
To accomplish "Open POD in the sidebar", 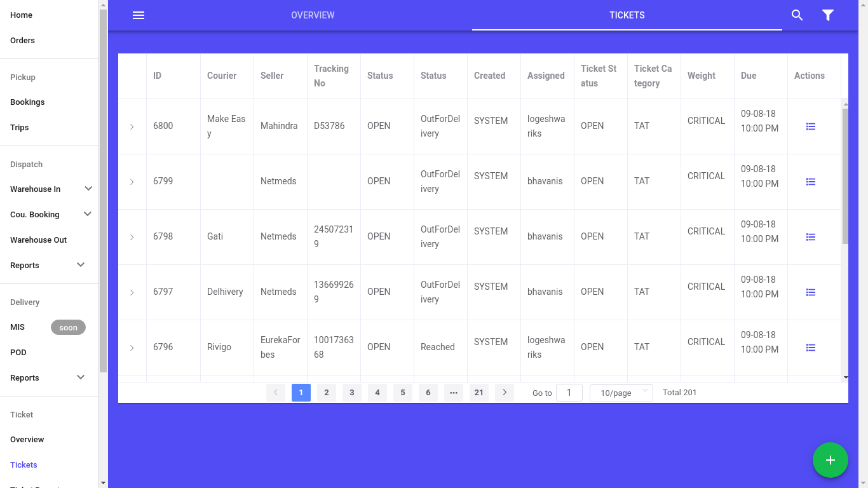I will (18, 352).
